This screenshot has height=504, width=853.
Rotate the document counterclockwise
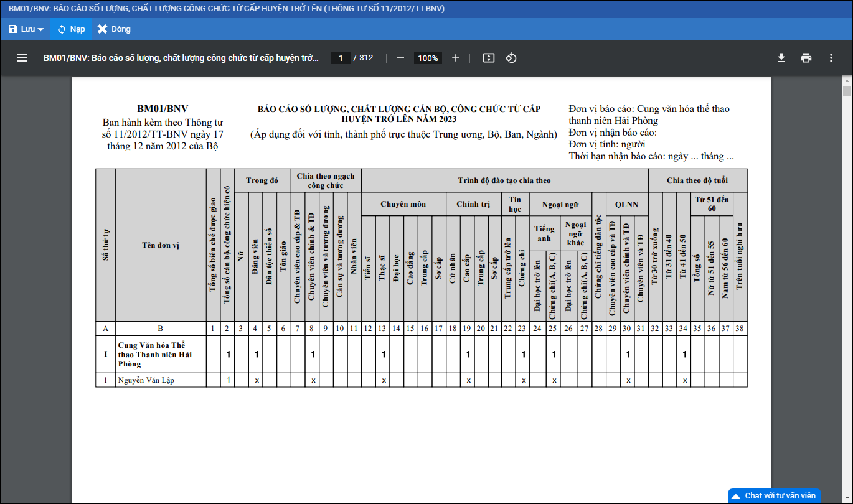pyautogui.click(x=511, y=58)
